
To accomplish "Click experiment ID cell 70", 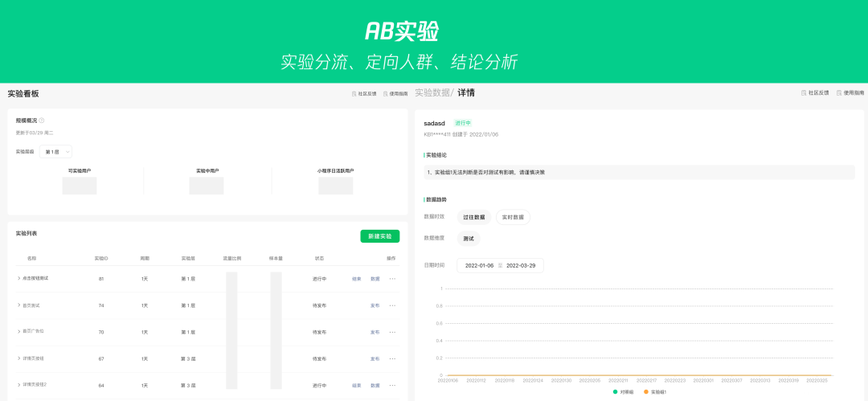I will pyautogui.click(x=100, y=332).
